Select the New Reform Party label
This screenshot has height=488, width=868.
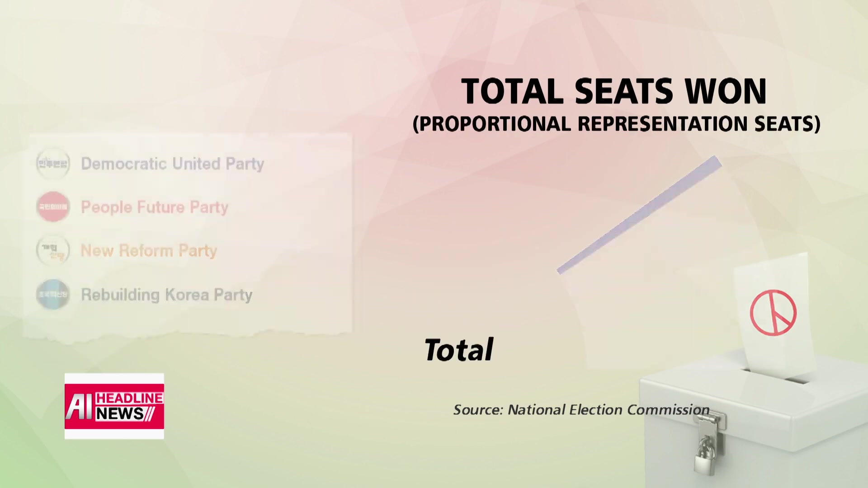click(149, 251)
